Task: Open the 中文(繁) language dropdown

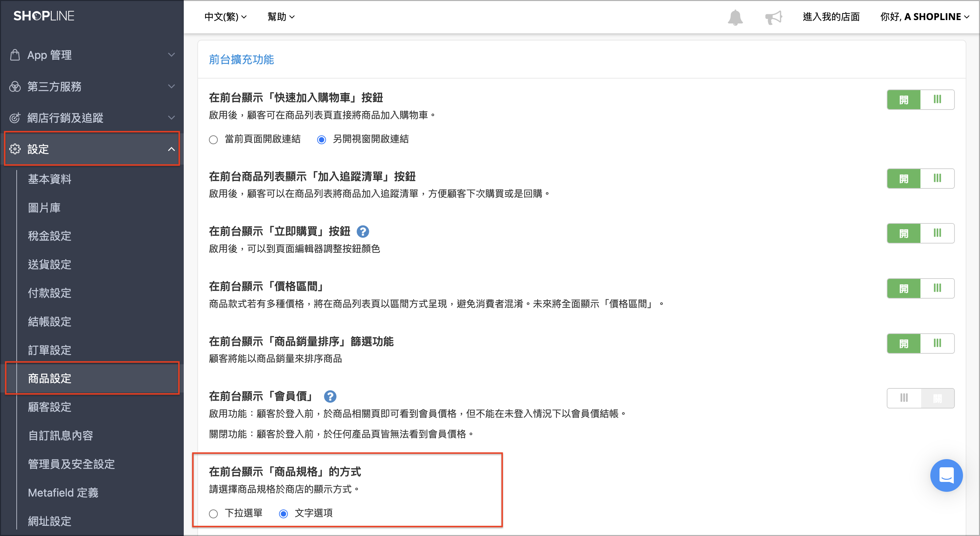Action: (225, 17)
